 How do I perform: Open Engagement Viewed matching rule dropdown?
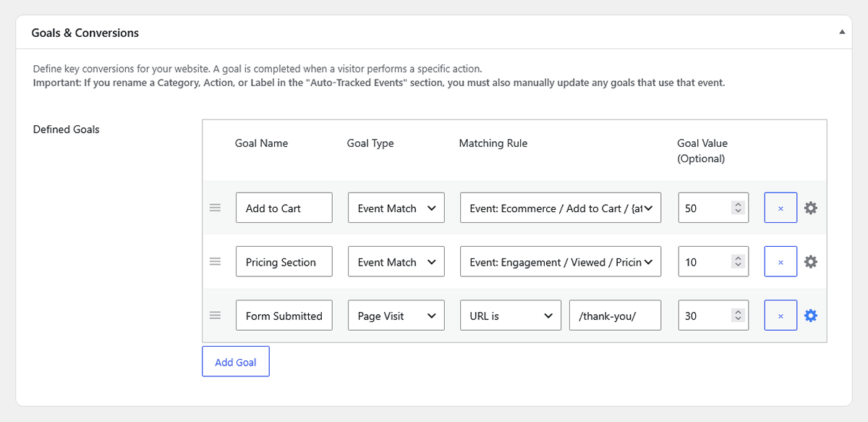click(561, 261)
